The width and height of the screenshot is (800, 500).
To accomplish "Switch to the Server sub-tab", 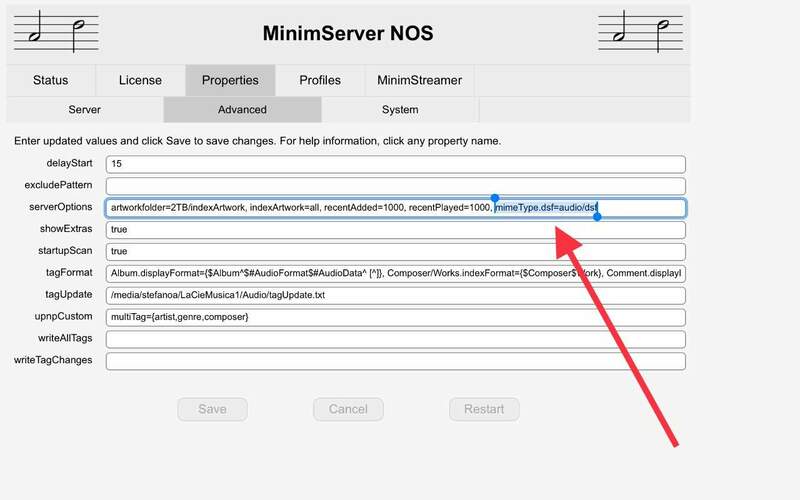I will pyautogui.click(x=84, y=109).
